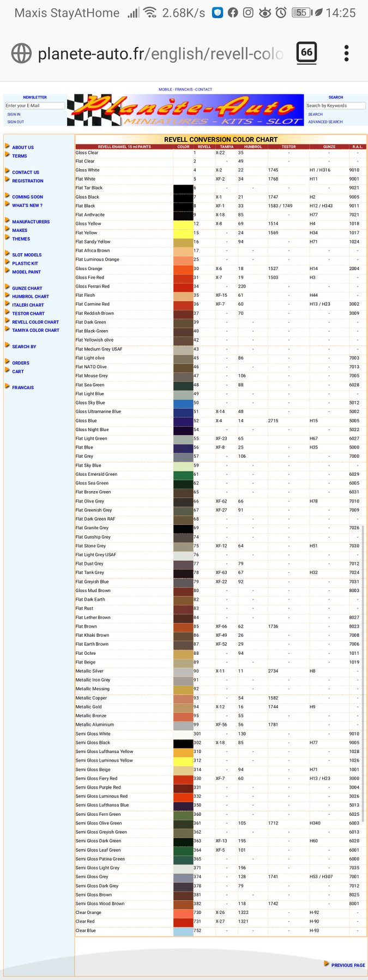Click the Gloss Orange color swatch
The image size is (368, 980).
pyautogui.click(x=183, y=268)
